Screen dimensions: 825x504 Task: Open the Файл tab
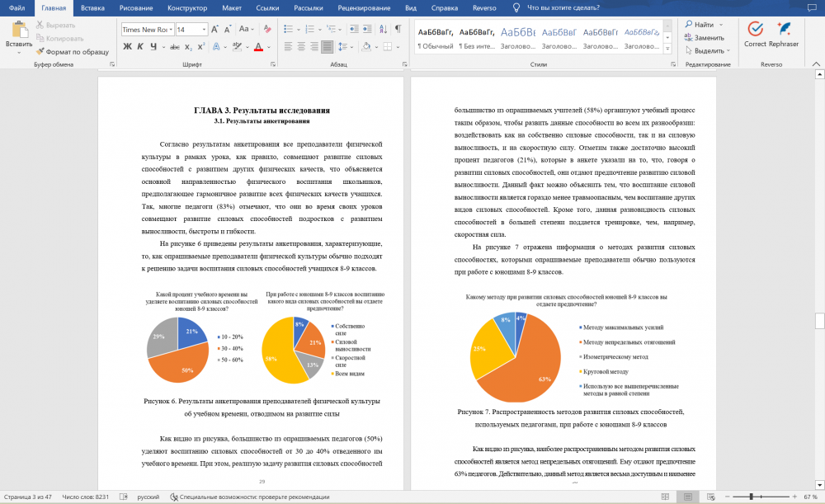(x=16, y=8)
